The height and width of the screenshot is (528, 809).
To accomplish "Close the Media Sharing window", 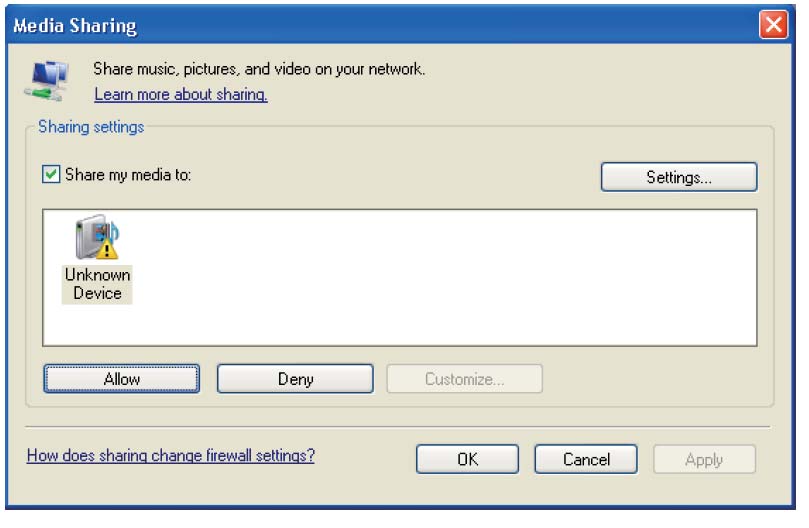I will click(773, 24).
